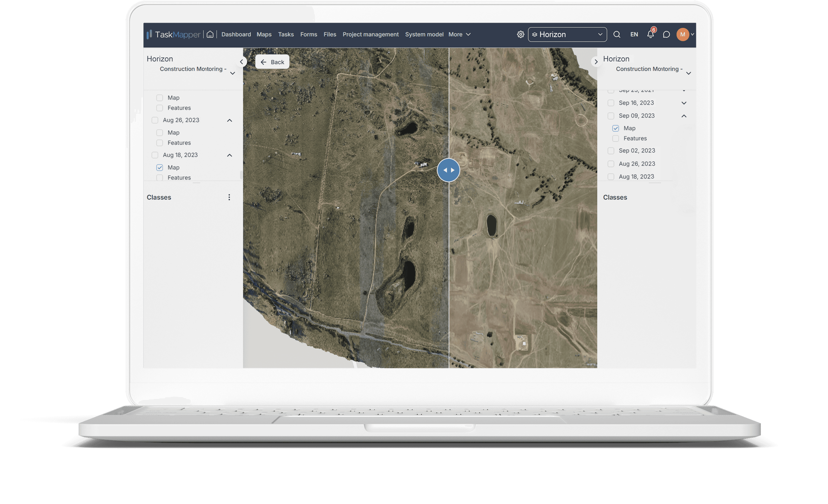Enable the Sep 02, 2023 layer checkbox
The image size is (828, 504).
click(x=611, y=151)
